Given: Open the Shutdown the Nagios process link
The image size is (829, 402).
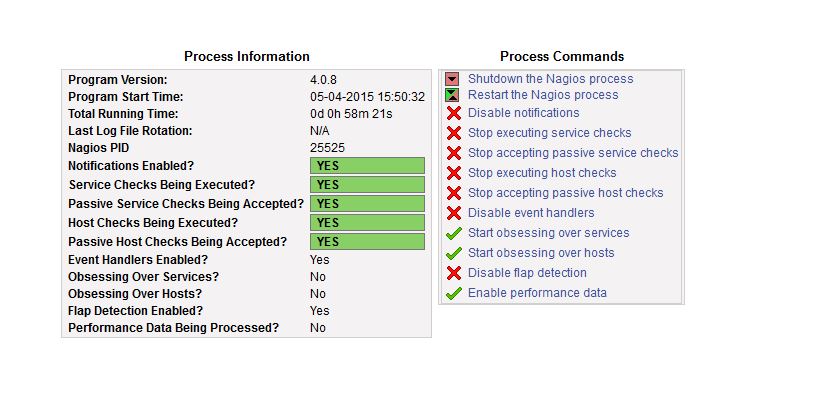Looking at the screenshot, I should [x=550, y=79].
